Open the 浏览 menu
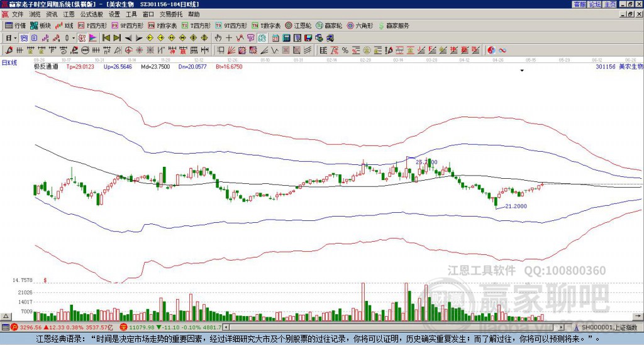Image resolution: width=644 pixels, height=345 pixels. [x=35, y=14]
